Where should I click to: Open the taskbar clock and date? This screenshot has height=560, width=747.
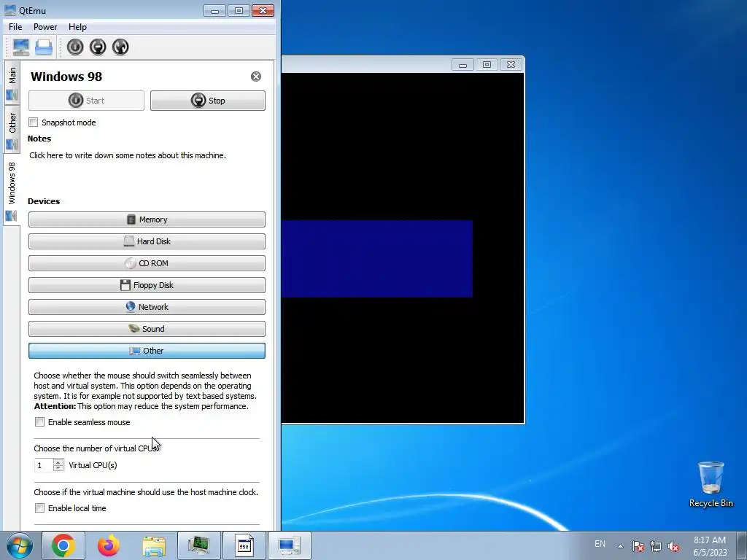tap(710, 546)
